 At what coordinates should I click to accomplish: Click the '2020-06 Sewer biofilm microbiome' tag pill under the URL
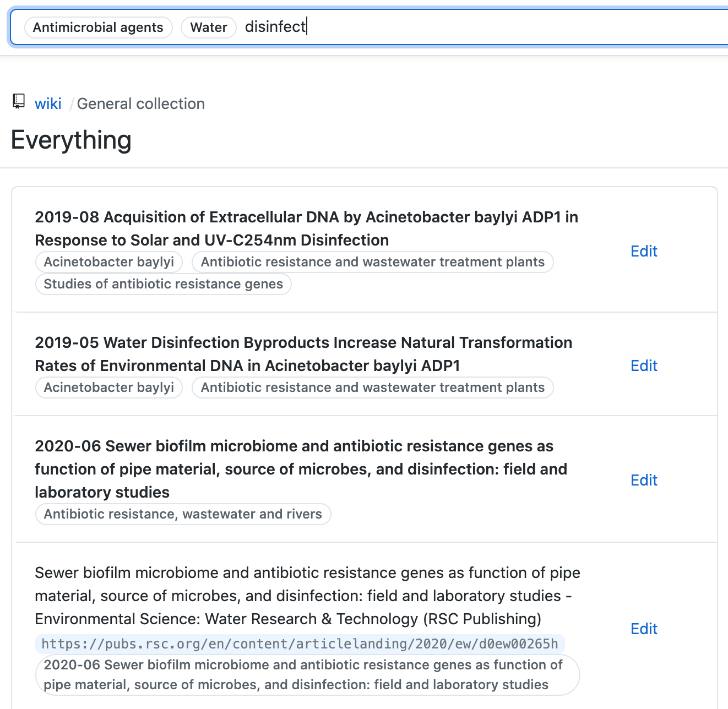[308, 675]
